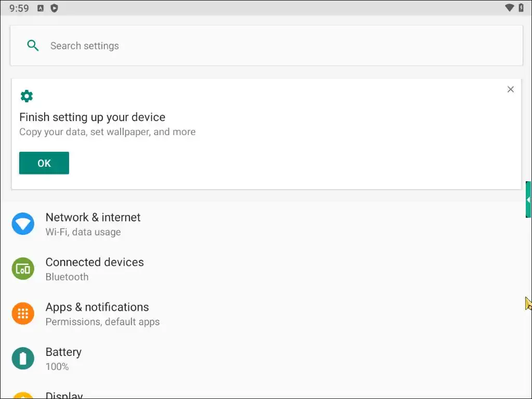Click the magnifier search icon
The height and width of the screenshot is (399, 532).
click(33, 46)
